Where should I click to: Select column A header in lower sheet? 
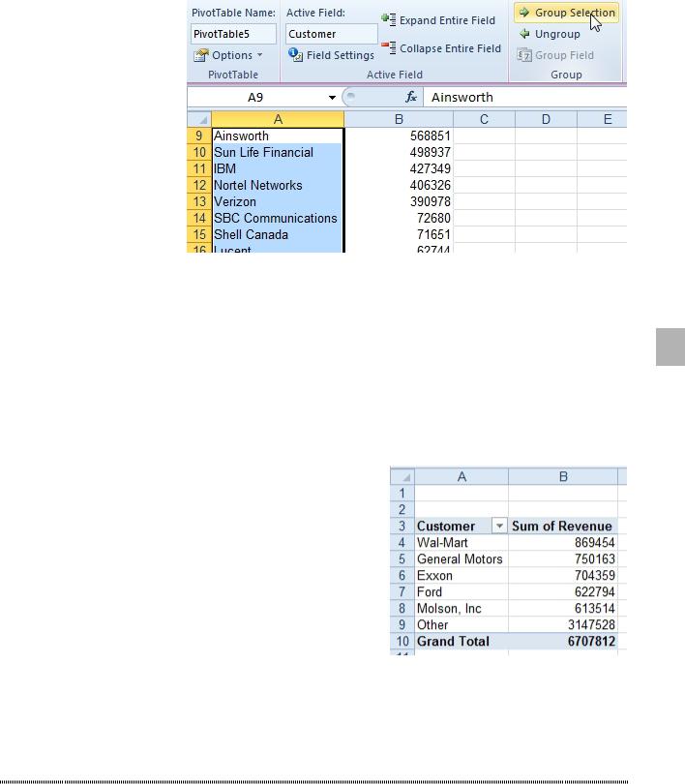462,476
